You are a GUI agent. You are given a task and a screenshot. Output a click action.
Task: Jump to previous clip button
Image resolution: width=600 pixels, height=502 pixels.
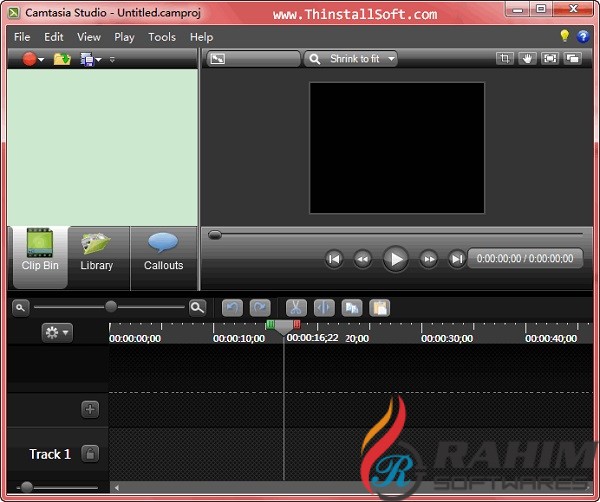[334, 259]
